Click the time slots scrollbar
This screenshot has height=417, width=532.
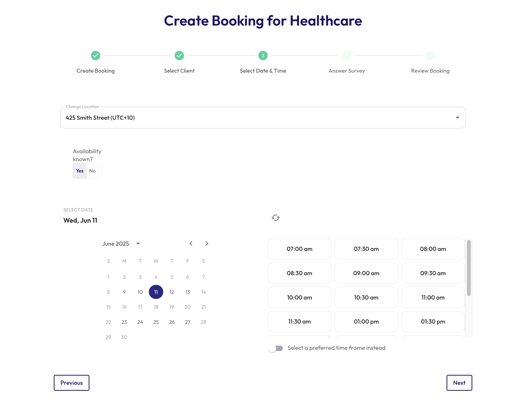click(x=469, y=268)
